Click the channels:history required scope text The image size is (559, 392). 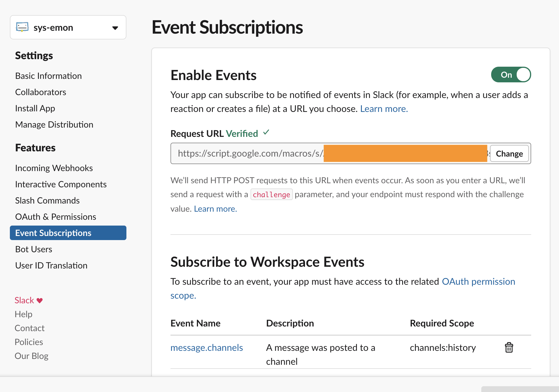coord(443,348)
